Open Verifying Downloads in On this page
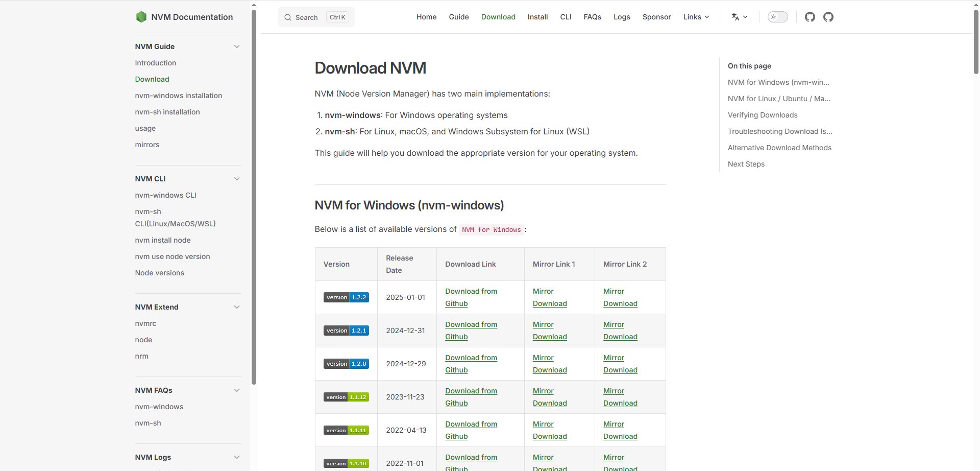This screenshot has height=471, width=980. click(x=763, y=115)
